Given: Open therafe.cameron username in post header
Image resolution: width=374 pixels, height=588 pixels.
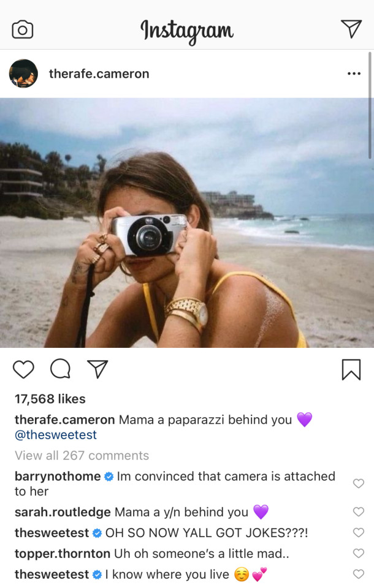Looking at the screenshot, I should click(99, 74).
